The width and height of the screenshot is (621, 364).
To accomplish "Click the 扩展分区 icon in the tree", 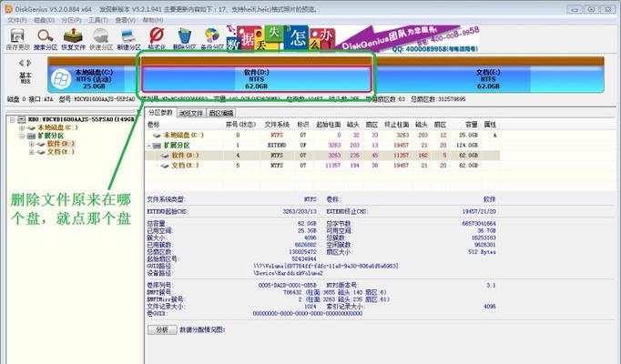I will pos(31,136).
